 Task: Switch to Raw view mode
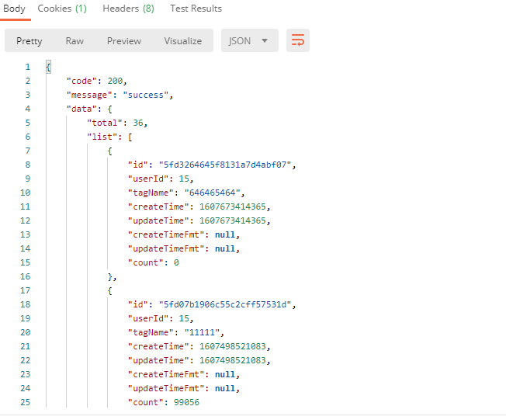[x=75, y=41]
